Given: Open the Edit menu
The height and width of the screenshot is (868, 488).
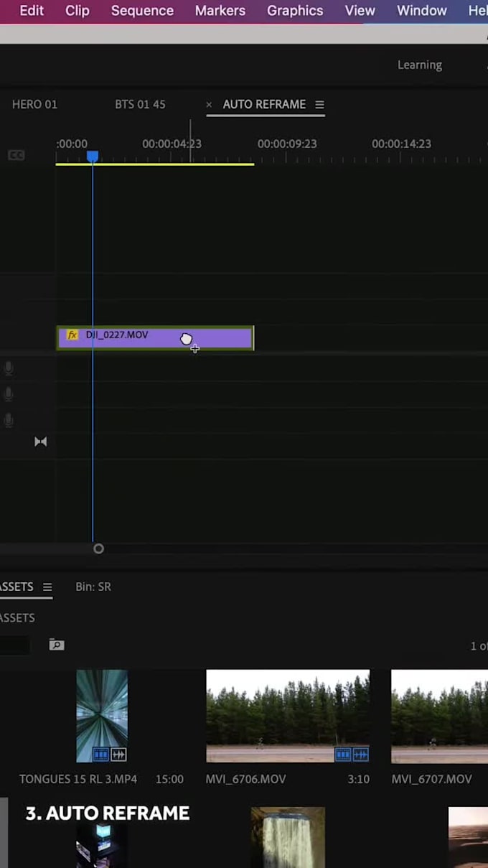Looking at the screenshot, I should pos(32,11).
